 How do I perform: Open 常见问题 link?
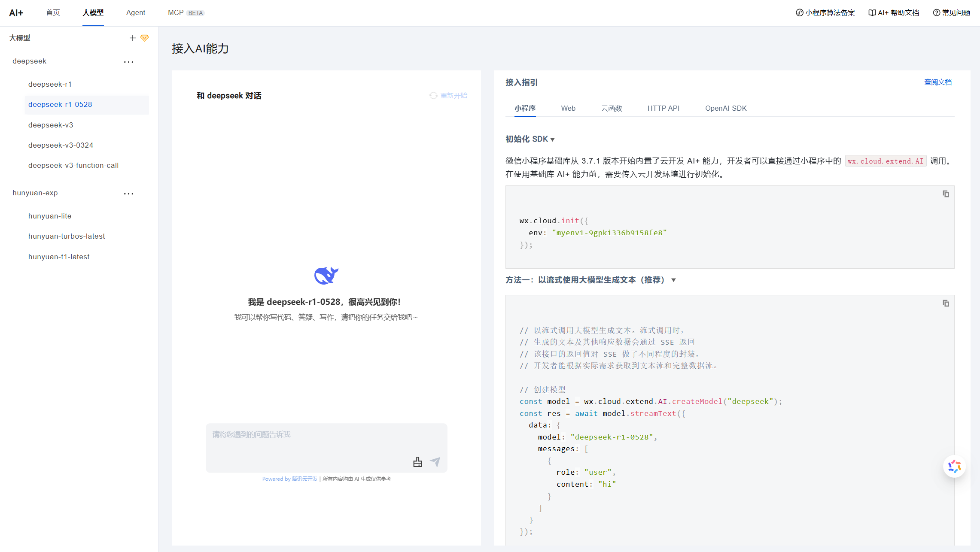coord(956,13)
